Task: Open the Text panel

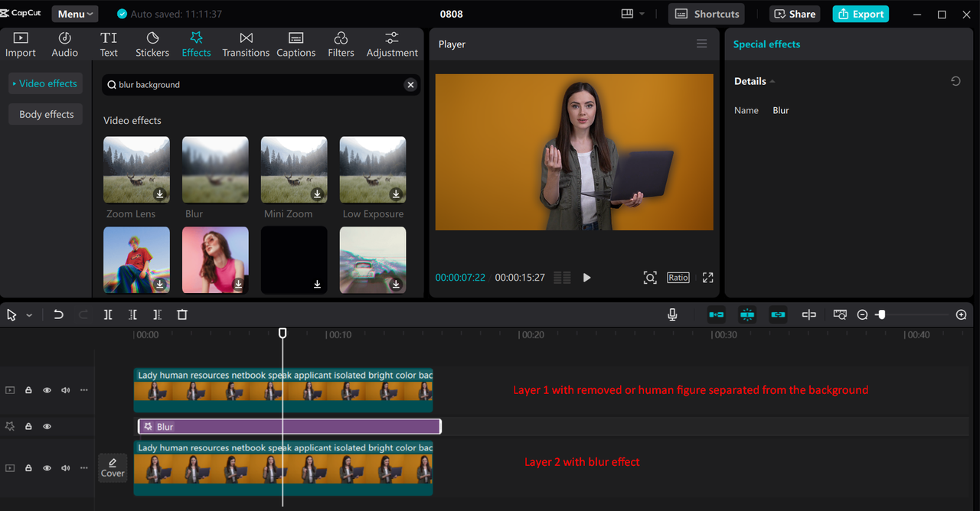Action: click(x=109, y=44)
